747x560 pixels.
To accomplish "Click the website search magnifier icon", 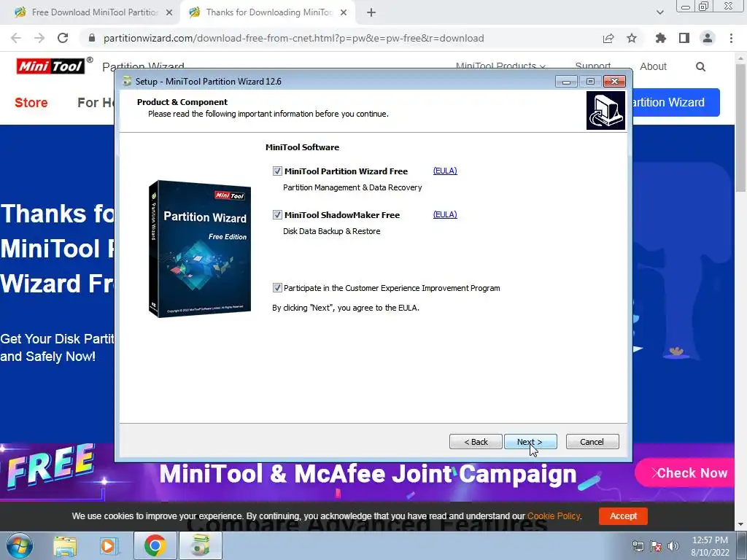I will coord(700,66).
